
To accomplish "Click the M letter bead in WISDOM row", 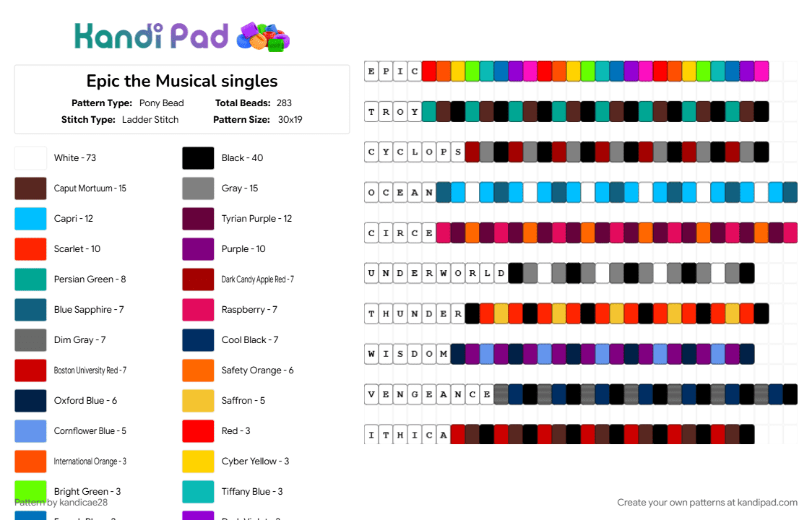I will [x=444, y=355].
